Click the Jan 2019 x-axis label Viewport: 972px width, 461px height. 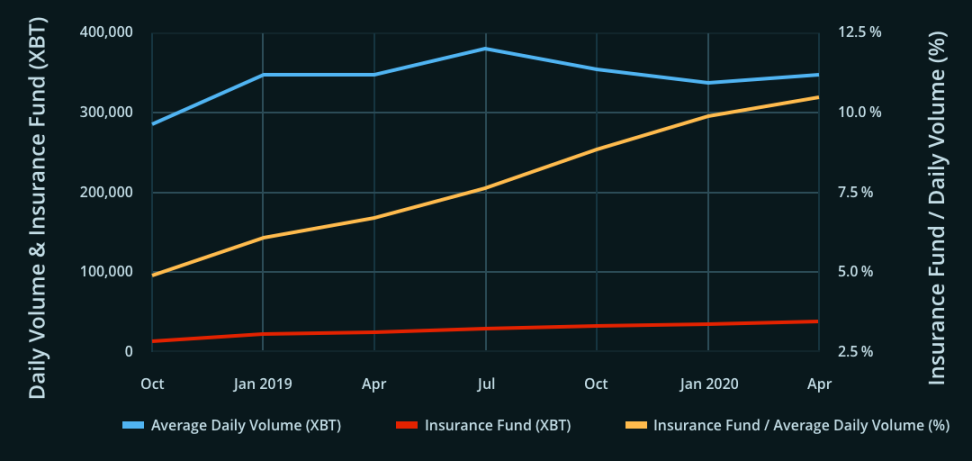(263, 384)
